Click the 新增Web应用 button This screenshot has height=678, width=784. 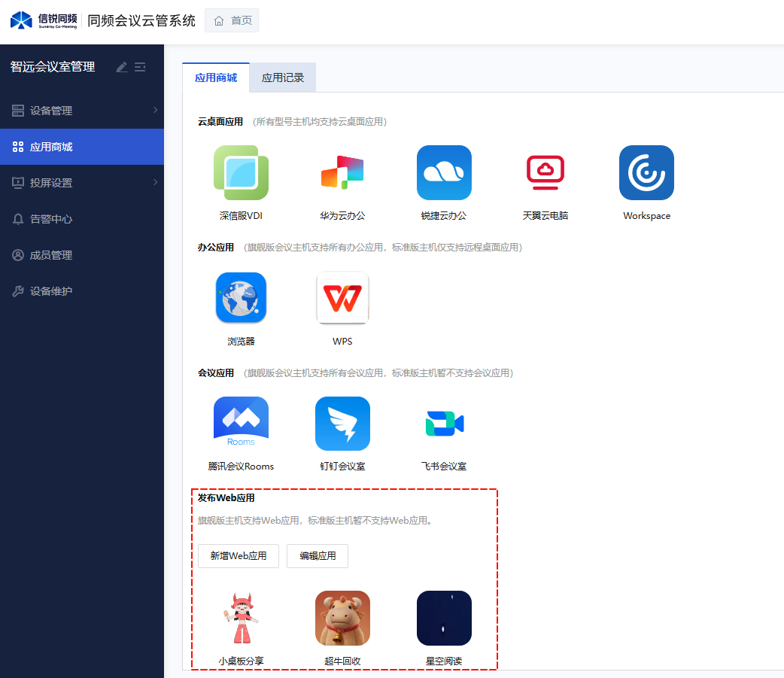point(239,556)
